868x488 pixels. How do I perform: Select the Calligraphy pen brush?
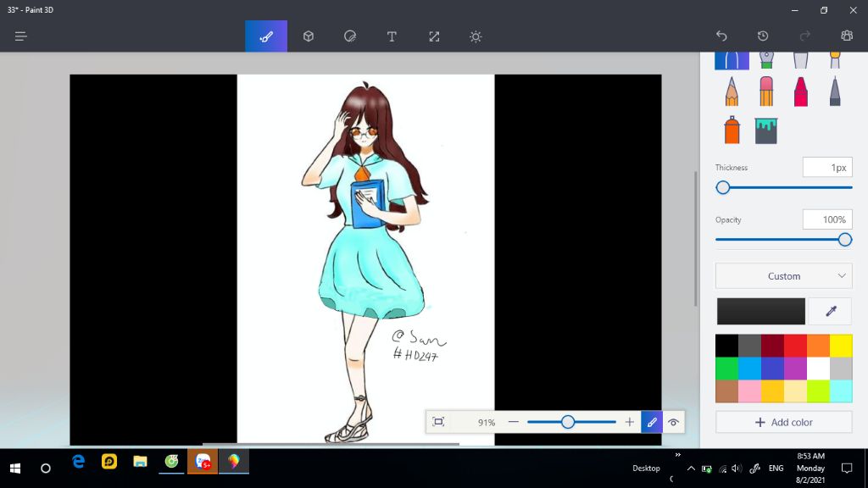click(x=766, y=60)
